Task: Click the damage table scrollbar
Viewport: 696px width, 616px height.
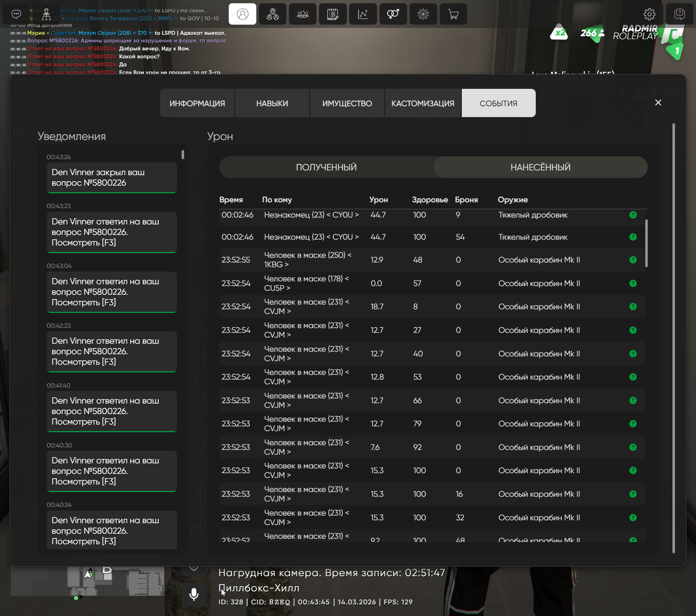Action: [x=646, y=243]
